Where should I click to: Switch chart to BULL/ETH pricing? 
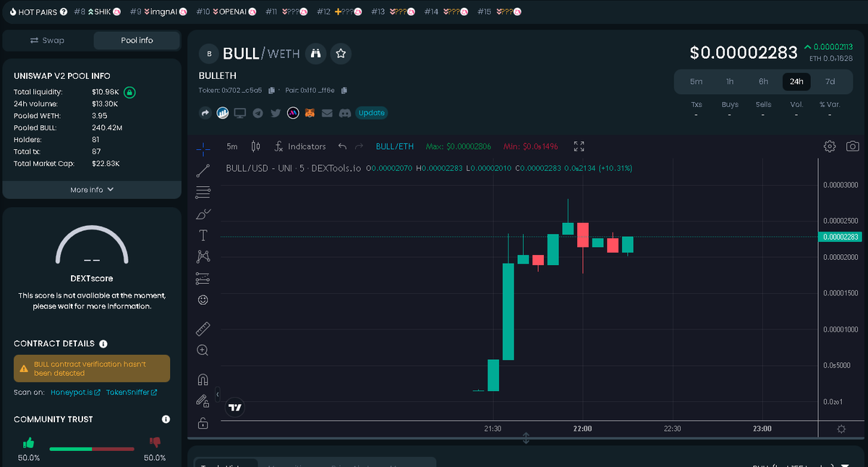[395, 146]
